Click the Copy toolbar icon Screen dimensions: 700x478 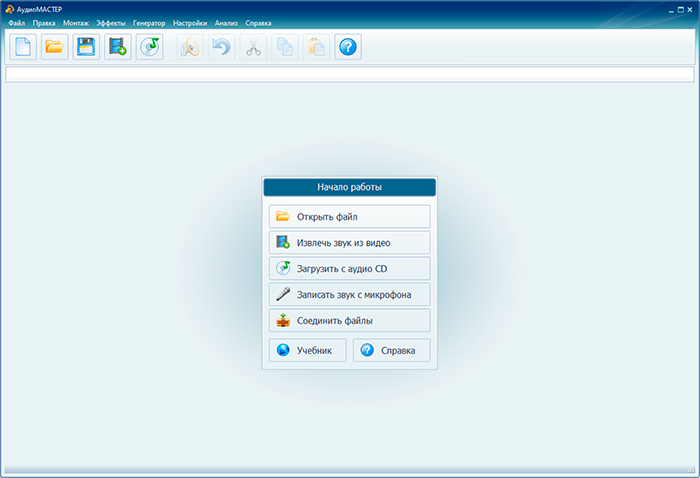(285, 47)
